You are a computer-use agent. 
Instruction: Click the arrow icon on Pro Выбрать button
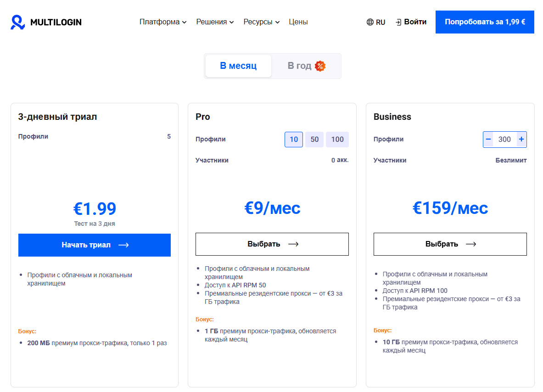click(x=293, y=244)
